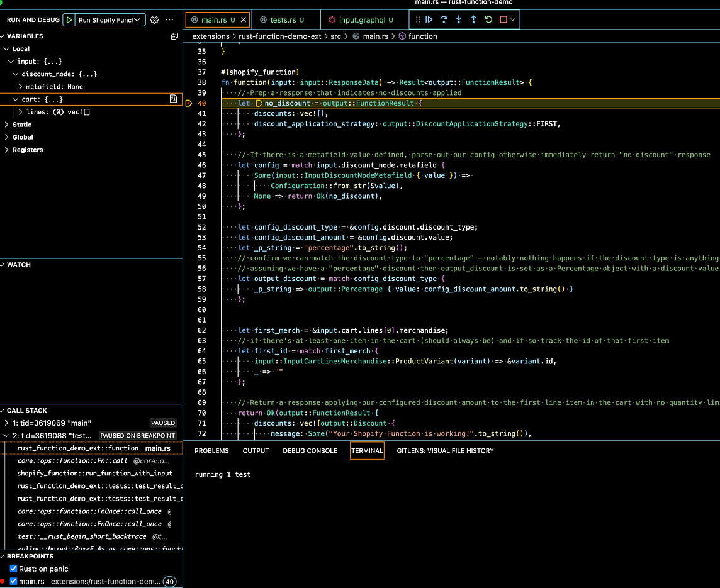
Task: Expand thread 1 'main' in call stack
Action: pos(7,423)
